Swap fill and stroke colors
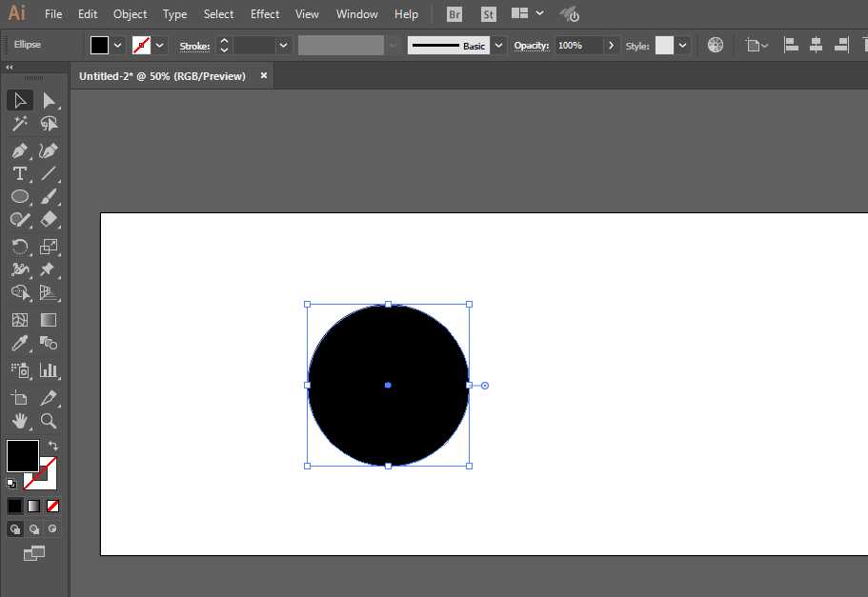The image size is (868, 597). tap(54, 446)
